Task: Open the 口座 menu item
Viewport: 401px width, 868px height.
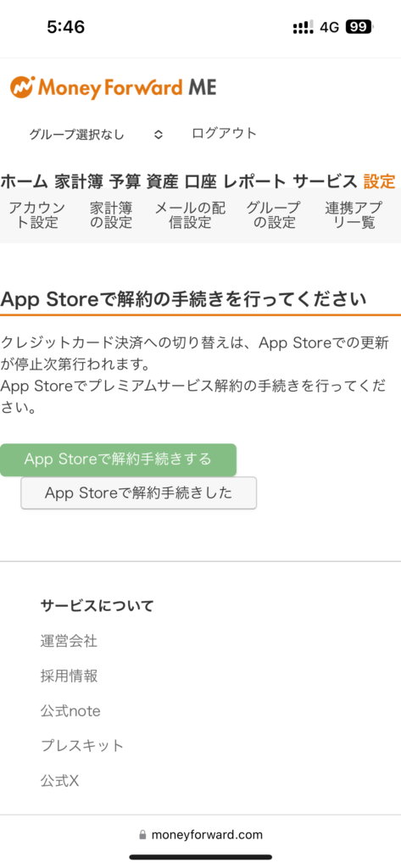Action: click(x=201, y=181)
